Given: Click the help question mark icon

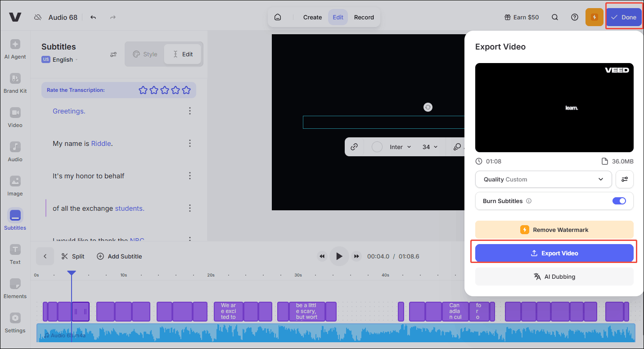Looking at the screenshot, I should pos(575,17).
